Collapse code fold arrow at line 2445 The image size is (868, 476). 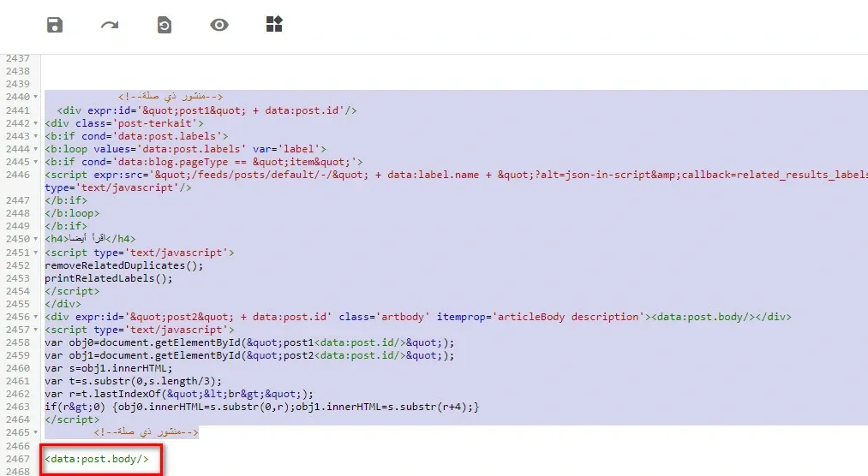36,162
